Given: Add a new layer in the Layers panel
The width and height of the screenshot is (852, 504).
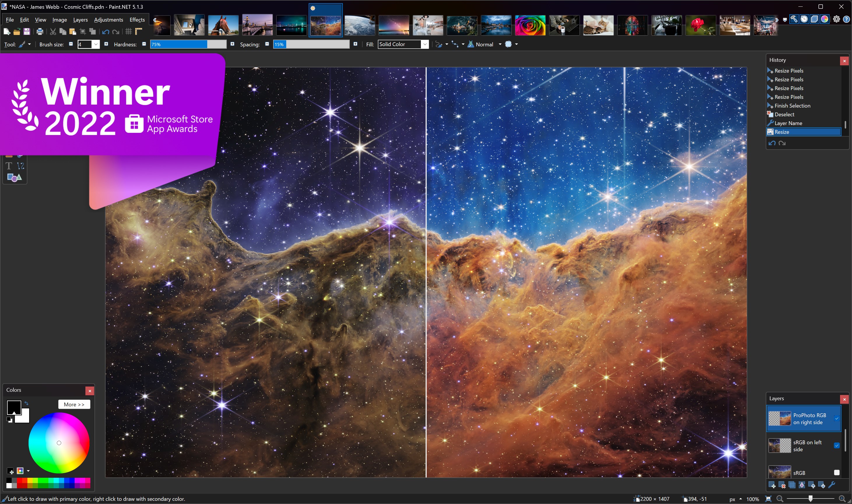Looking at the screenshot, I should (772, 485).
